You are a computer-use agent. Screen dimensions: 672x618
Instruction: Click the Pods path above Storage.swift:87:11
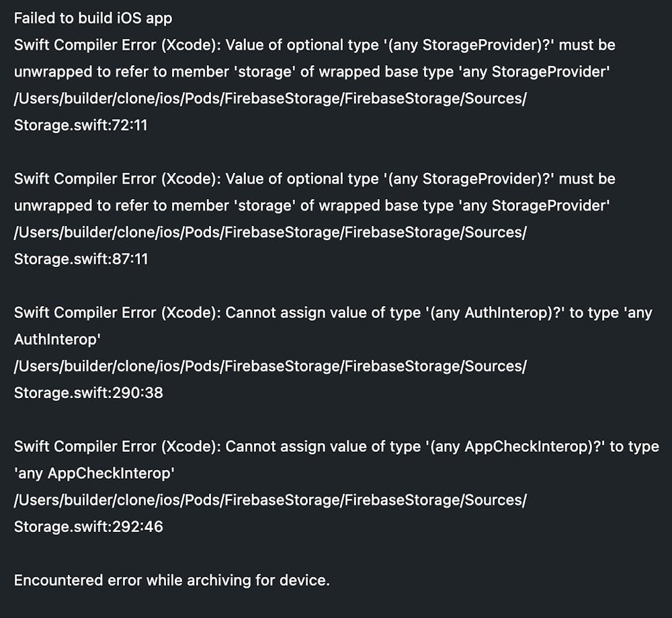point(270,232)
